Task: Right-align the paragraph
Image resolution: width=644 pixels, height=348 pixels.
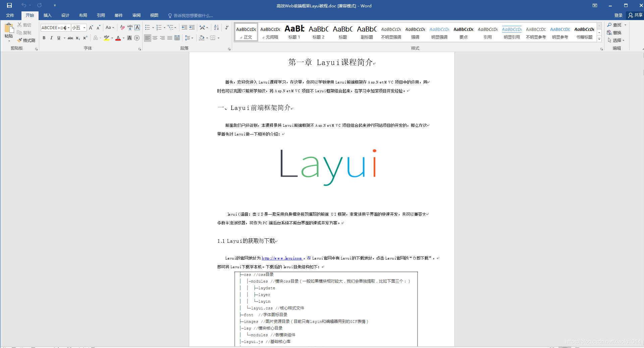Action: [162, 38]
